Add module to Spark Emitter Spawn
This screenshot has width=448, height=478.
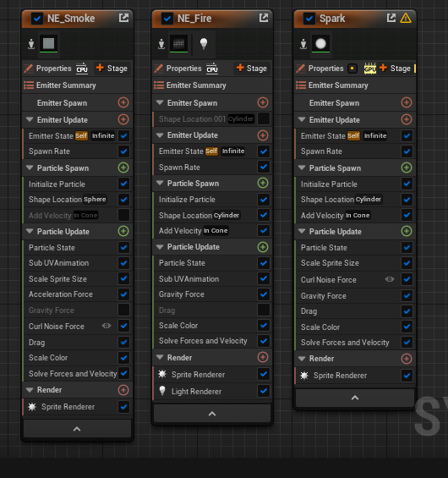tap(407, 102)
